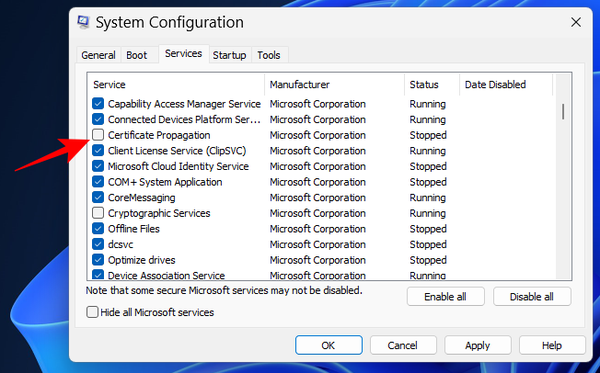Click Stopped status of Microsoft Cloud Identity Service

(x=428, y=166)
